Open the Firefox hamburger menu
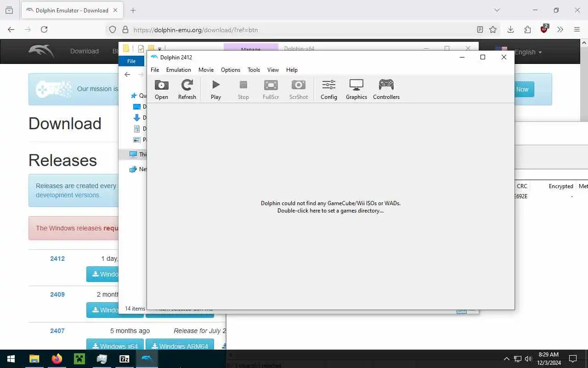Screen dimensions: 588x368 click(x=577, y=29)
